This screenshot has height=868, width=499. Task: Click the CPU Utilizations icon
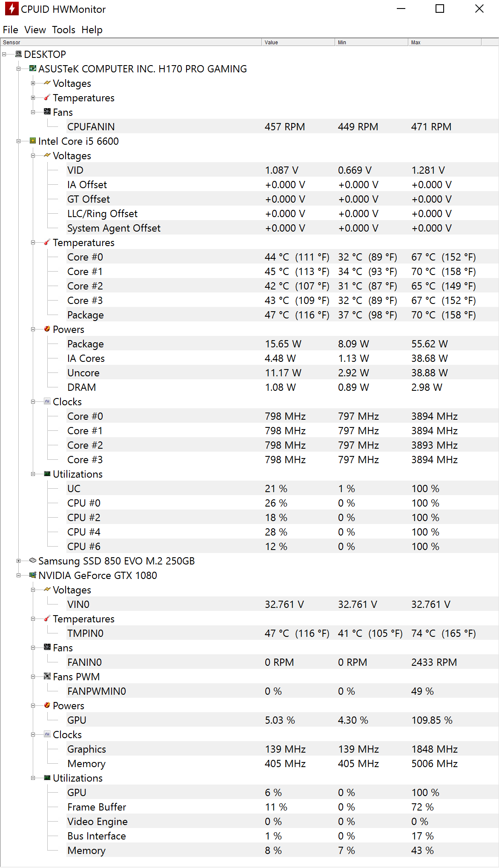(x=47, y=474)
